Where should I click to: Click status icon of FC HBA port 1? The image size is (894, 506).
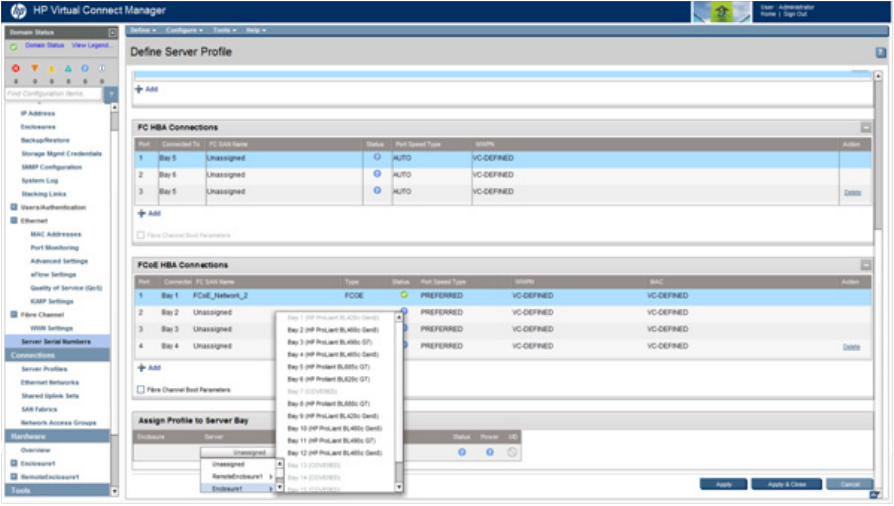[x=377, y=157]
